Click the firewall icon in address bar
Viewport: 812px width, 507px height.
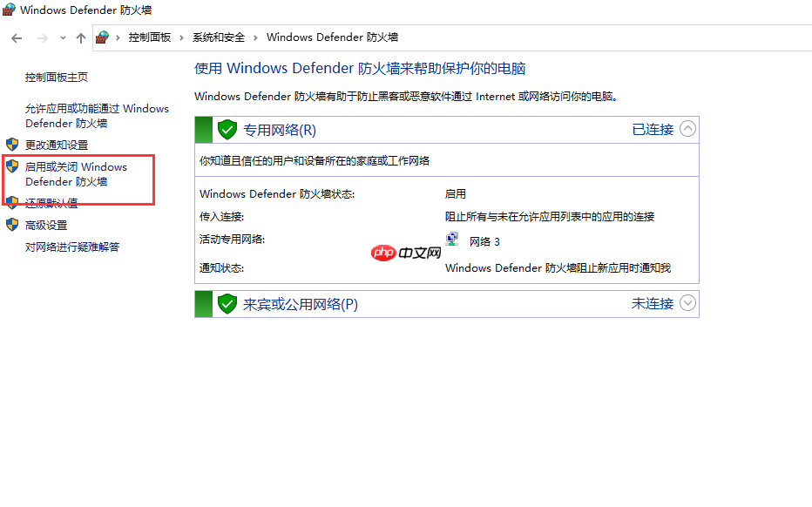103,37
